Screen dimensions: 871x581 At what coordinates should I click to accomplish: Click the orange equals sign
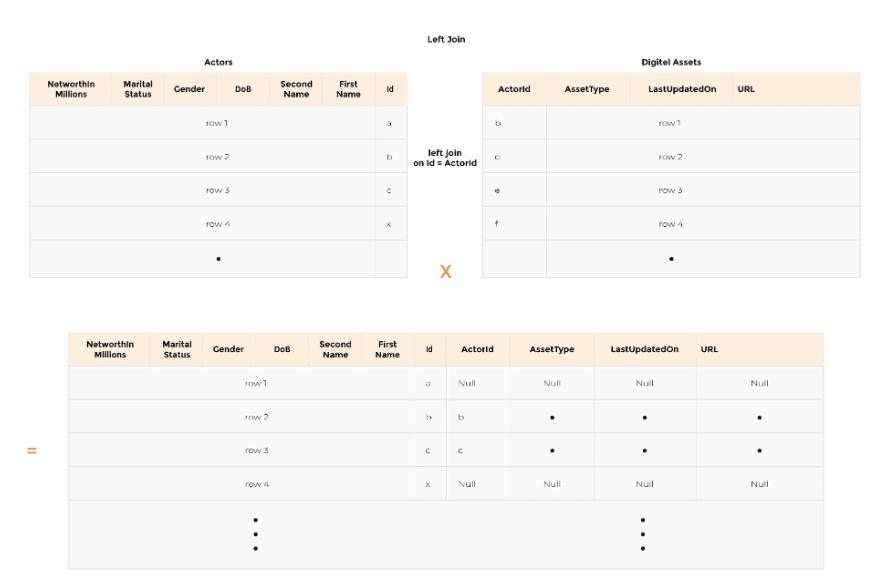tap(32, 451)
